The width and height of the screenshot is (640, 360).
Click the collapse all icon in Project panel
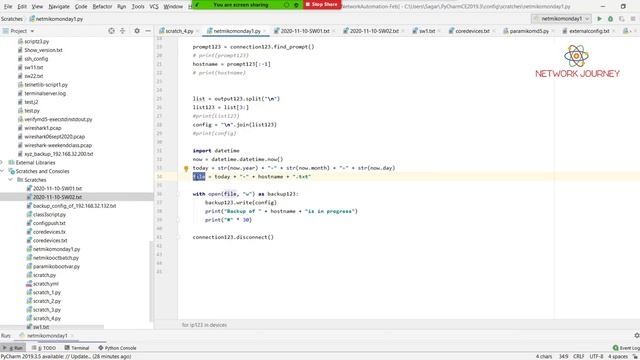122,31
